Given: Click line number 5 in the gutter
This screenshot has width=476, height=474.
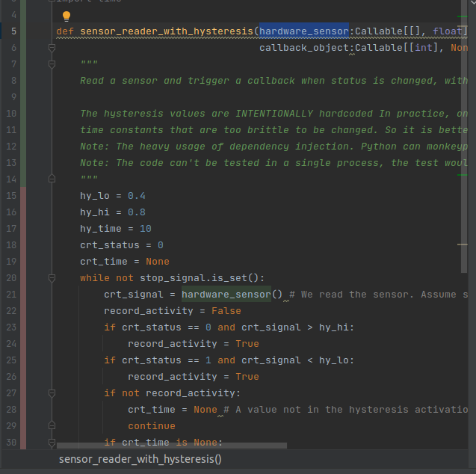Looking at the screenshot, I should pos(13,31).
